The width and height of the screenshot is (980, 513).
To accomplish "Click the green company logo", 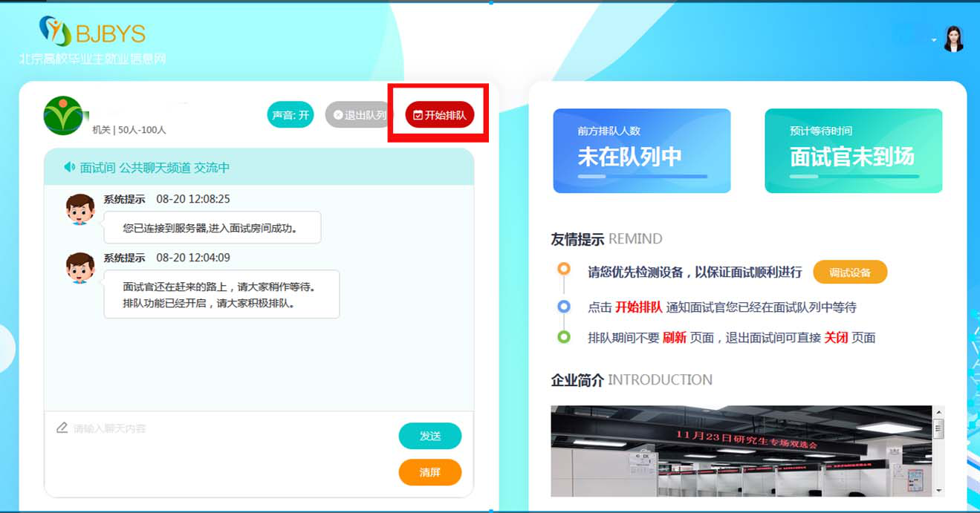I will coord(63,115).
